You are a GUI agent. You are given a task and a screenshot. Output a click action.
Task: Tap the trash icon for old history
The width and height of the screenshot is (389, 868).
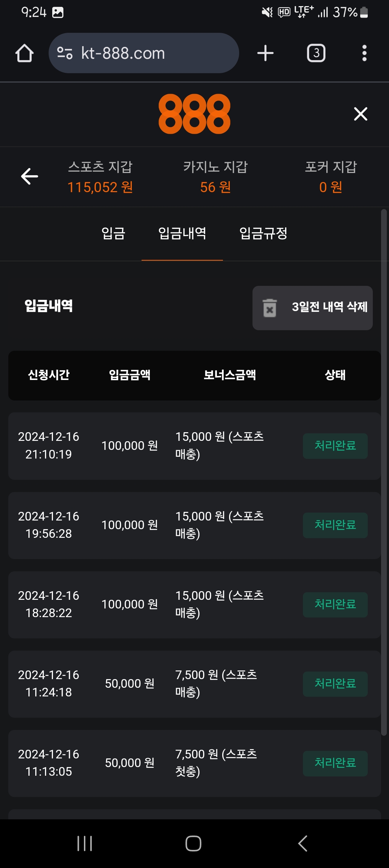(x=270, y=308)
